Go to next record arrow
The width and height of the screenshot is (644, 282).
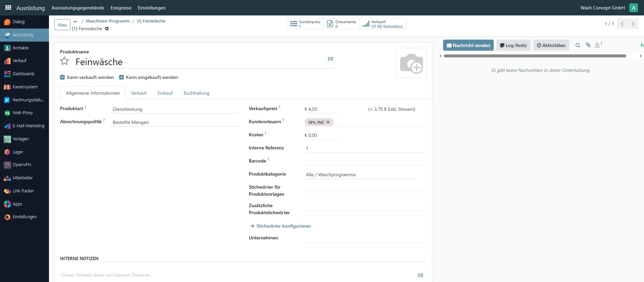[633, 24]
